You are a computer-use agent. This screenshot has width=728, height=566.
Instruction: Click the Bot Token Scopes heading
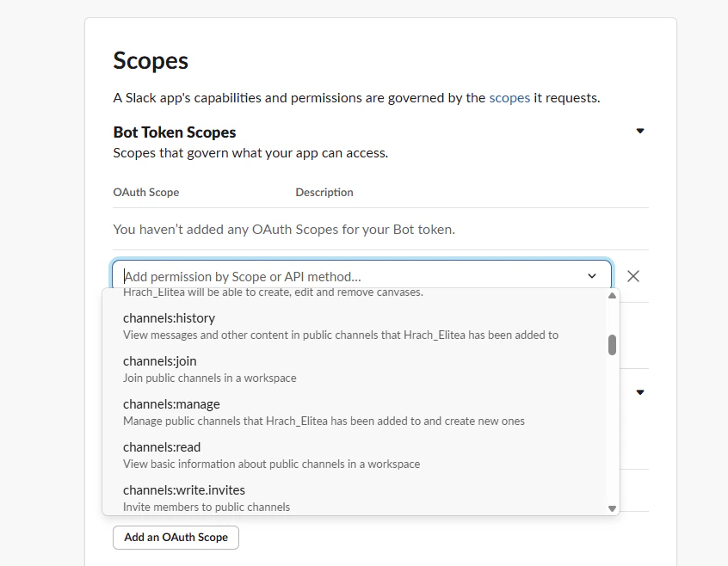pos(175,132)
